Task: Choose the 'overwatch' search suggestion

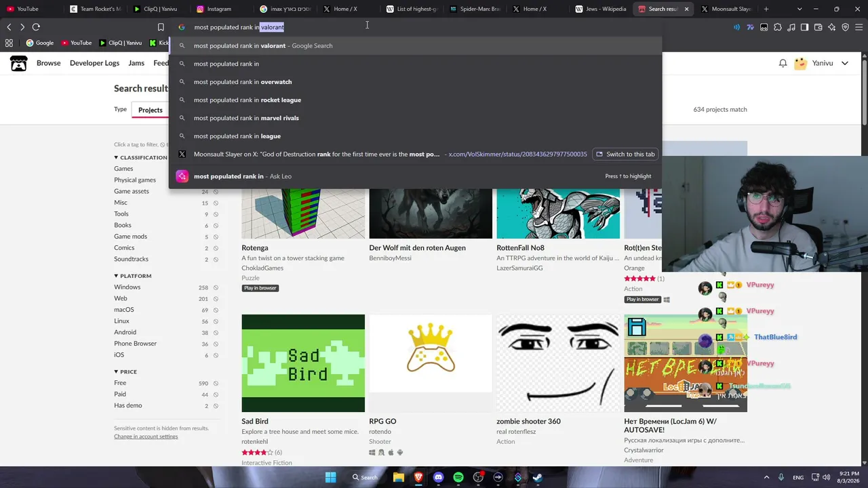Action: click(x=415, y=82)
